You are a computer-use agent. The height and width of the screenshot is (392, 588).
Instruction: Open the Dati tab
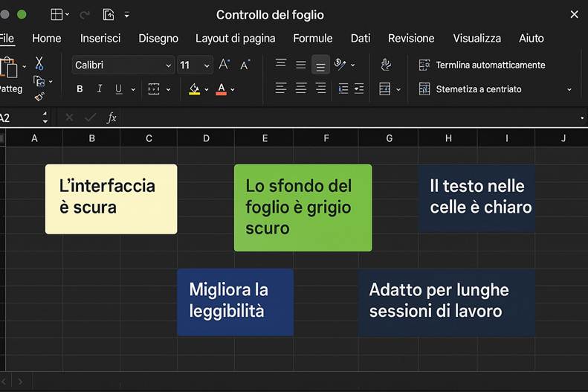361,38
